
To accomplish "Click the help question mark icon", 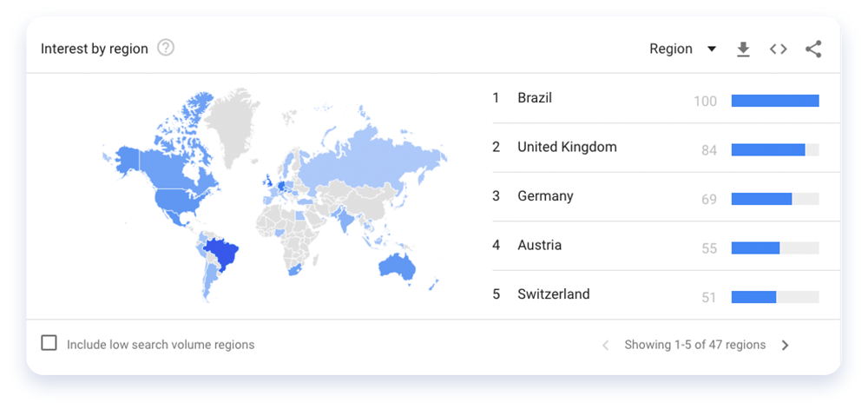I will point(166,48).
